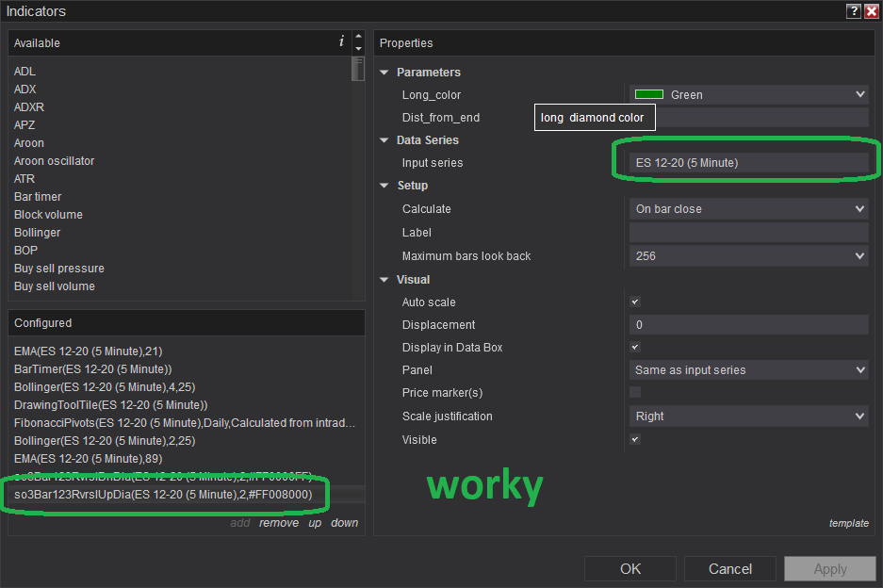This screenshot has width=883, height=588.
Task: Collapse the Parameters section
Action: point(384,73)
